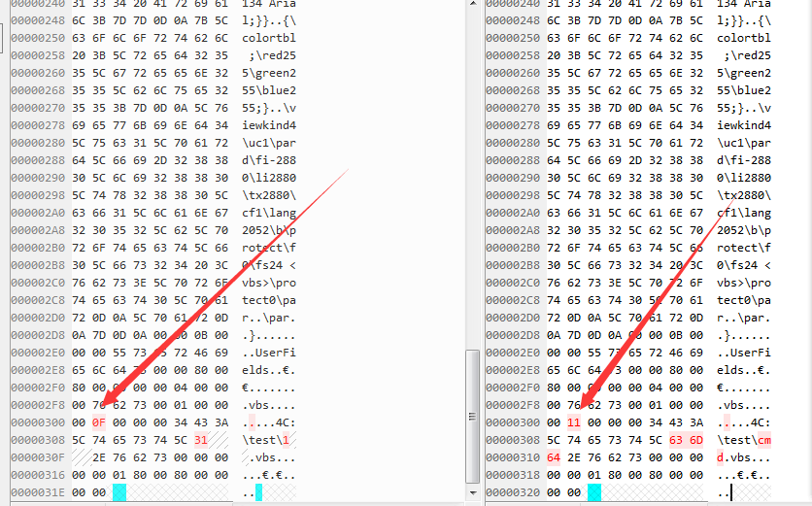Click 'iewkind4' text in right pane

[x=744, y=125]
